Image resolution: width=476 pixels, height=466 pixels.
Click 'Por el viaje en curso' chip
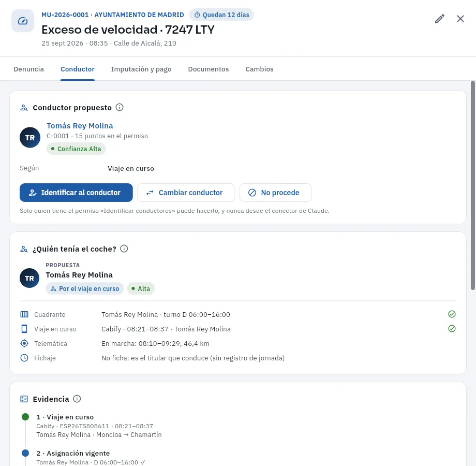(85, 288)
